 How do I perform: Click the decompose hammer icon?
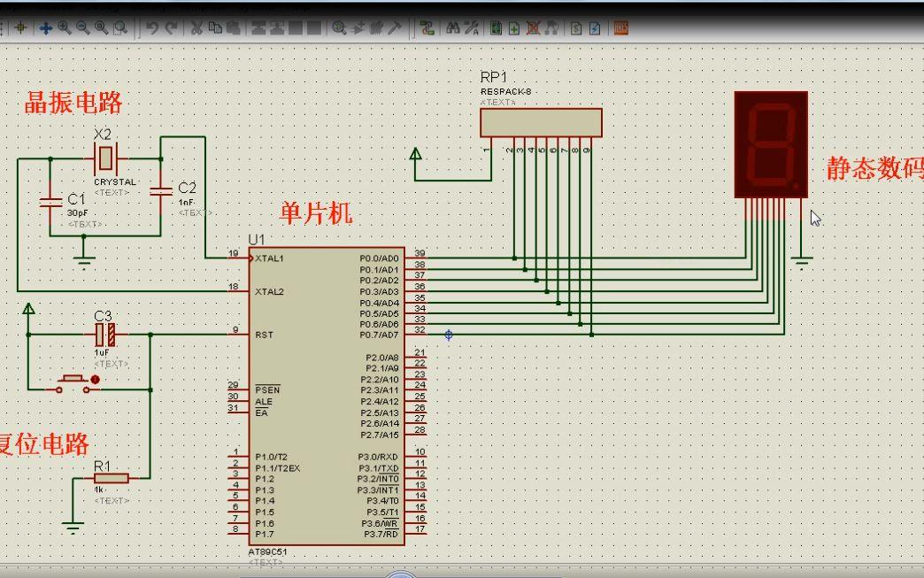pyautogui.click(x=395, y=27)
